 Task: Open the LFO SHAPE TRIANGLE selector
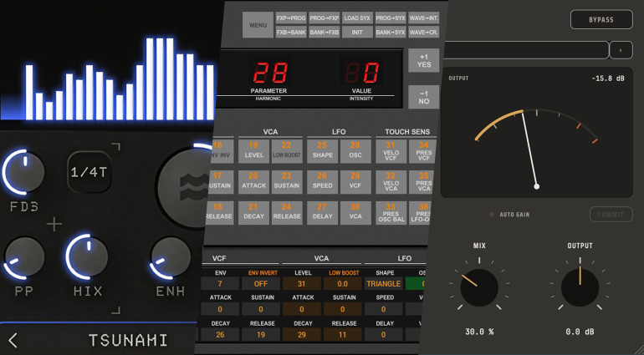pos(383,284)
